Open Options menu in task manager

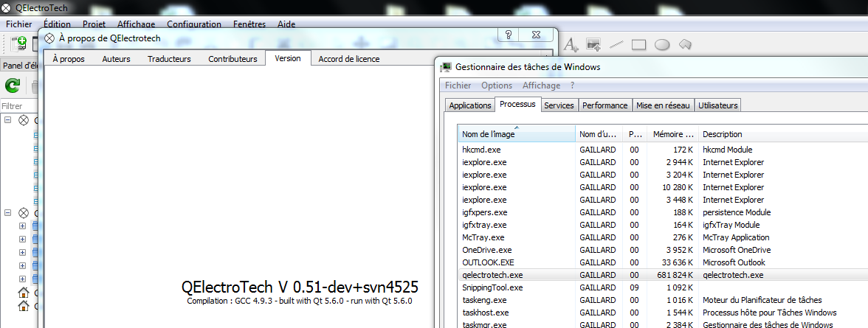496,86
